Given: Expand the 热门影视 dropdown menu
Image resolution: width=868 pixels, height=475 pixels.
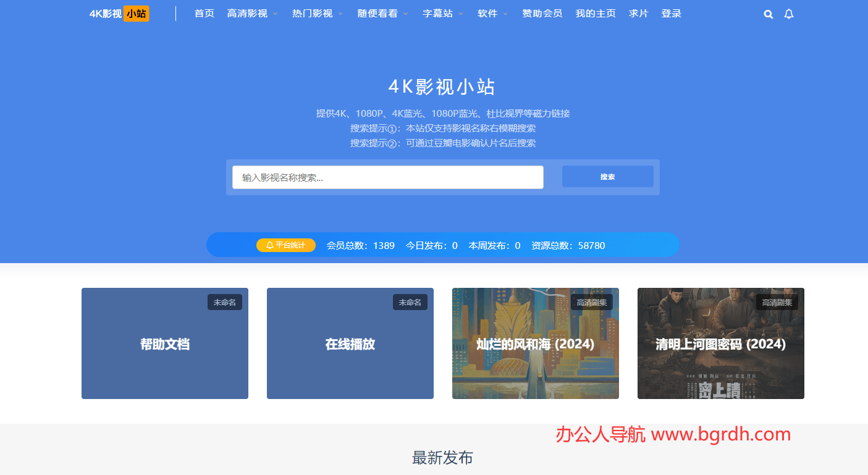Looking at the screenshot, I should 313,13.
